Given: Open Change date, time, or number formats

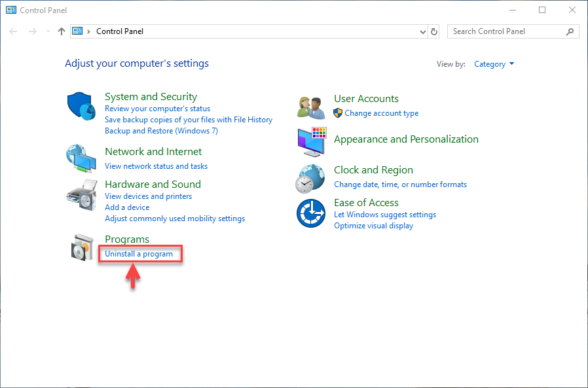Looking at the screenshot, I should [x=401, y=185].
